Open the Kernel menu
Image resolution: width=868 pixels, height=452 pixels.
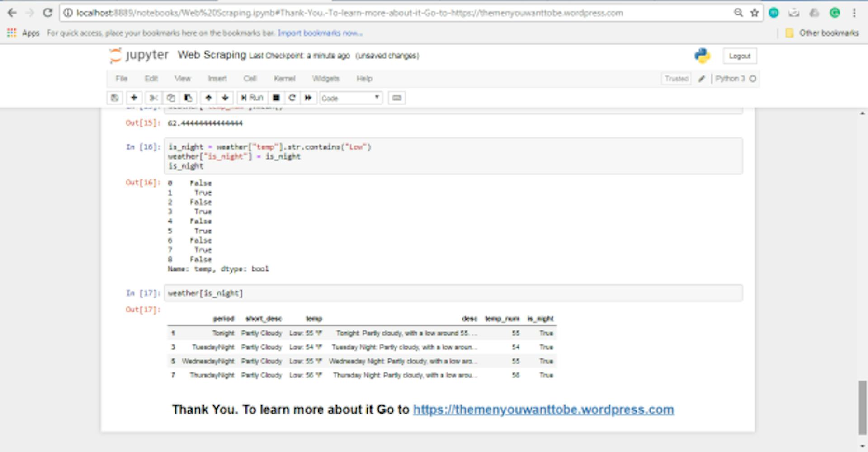click(284, 79)
